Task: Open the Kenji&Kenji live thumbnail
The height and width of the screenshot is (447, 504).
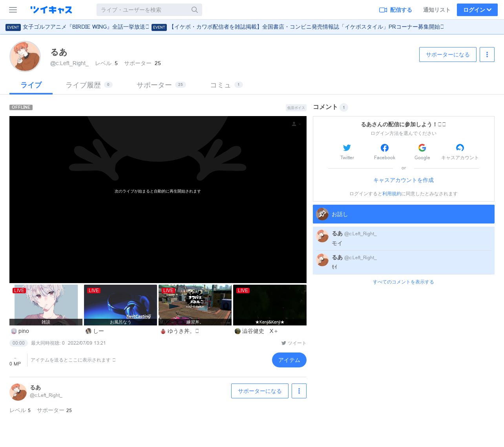Action: click(270, 305)
